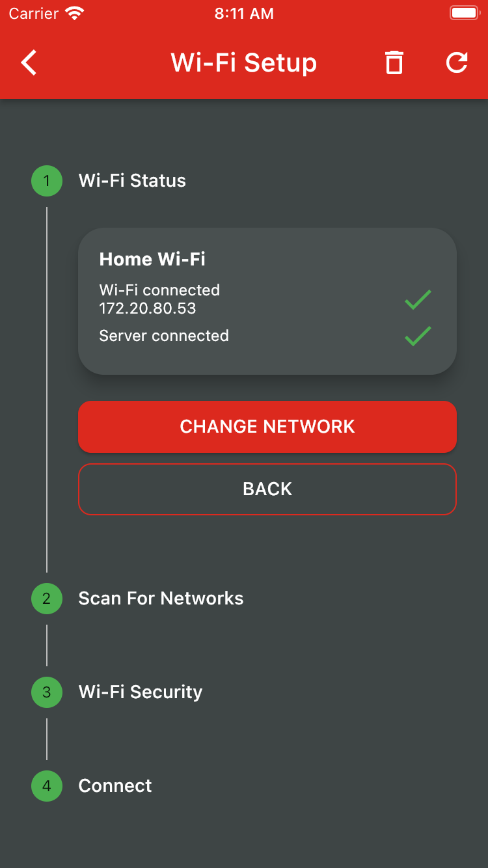
Task: Click the Home Wi-Fi network name
Action: [x=152, y=260]
